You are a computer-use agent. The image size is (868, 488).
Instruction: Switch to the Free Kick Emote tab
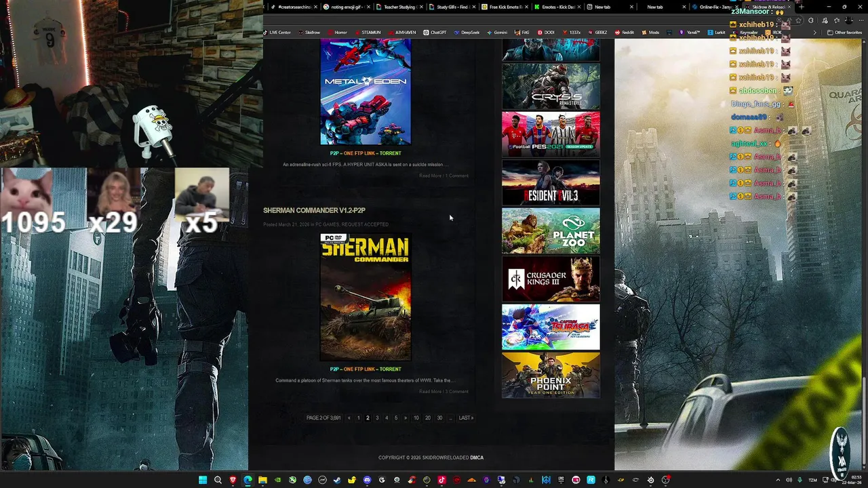[x=505, y=7]
